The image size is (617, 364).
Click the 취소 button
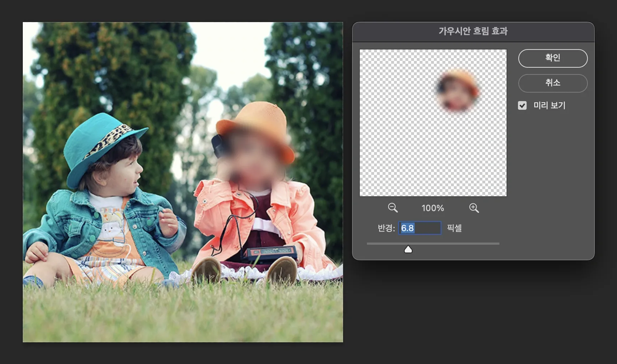click(x=553, y=83)
